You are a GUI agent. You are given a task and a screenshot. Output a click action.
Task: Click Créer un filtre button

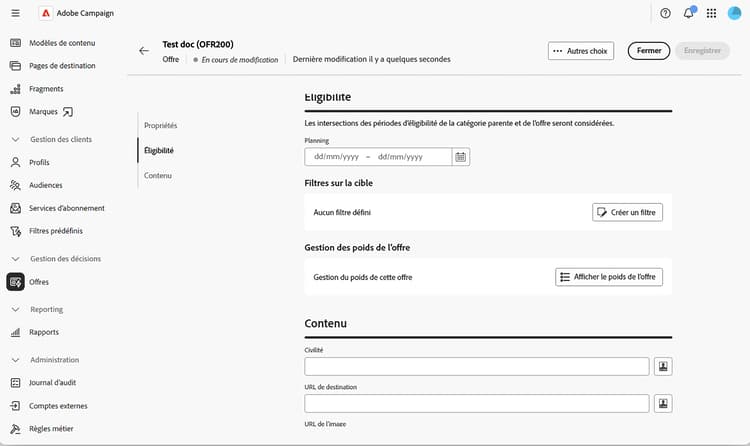pyautogui.click(x=628, y=212)
